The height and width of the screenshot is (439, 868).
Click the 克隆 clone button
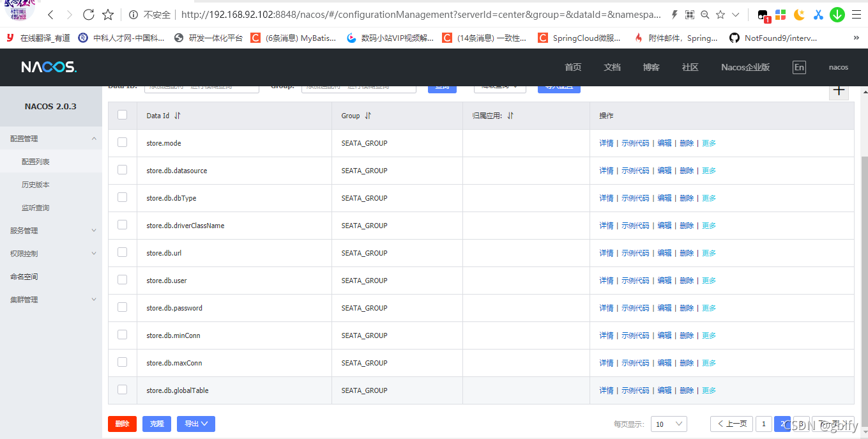tap(156, 424)
